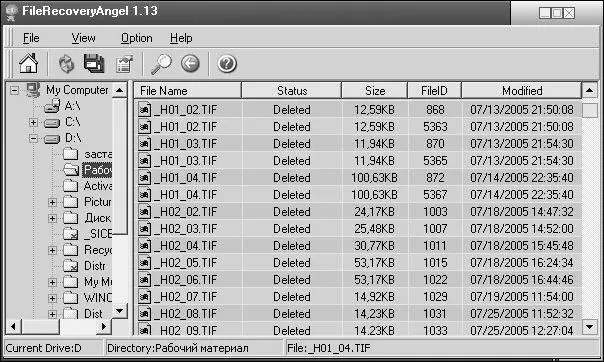Sort by Size column header

(374, 90)
